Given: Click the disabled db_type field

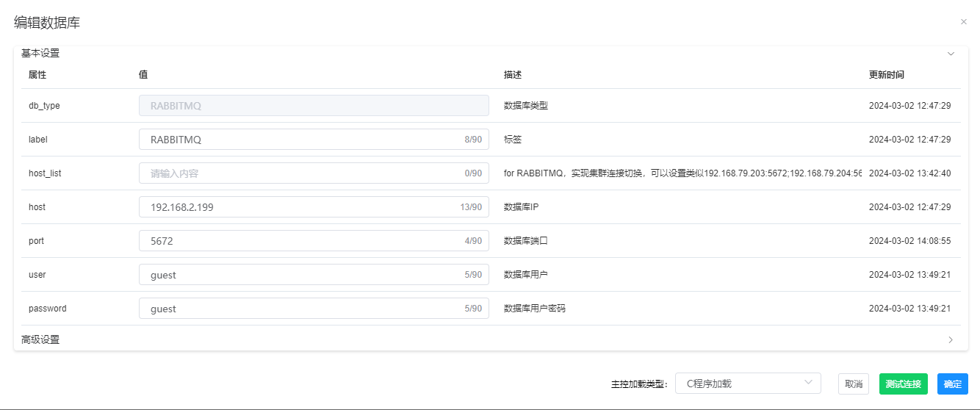Looking at the screenshot, I should point(314,106).
